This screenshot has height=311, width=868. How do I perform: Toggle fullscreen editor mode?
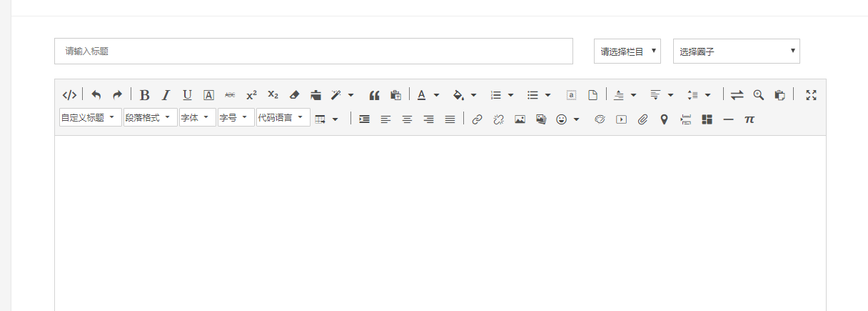point(811,95)
